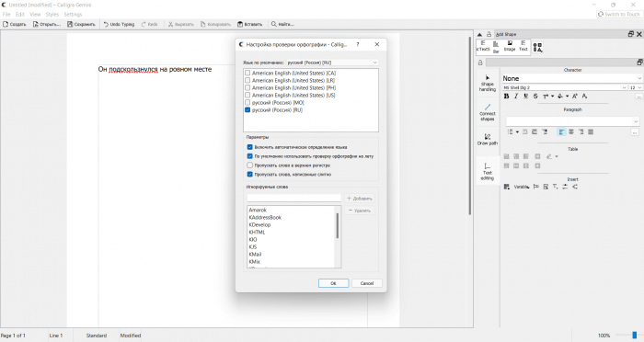The width and height of the screenshot is (644, 342).
Task: Open the Settings menu
Action: (73, 15)
